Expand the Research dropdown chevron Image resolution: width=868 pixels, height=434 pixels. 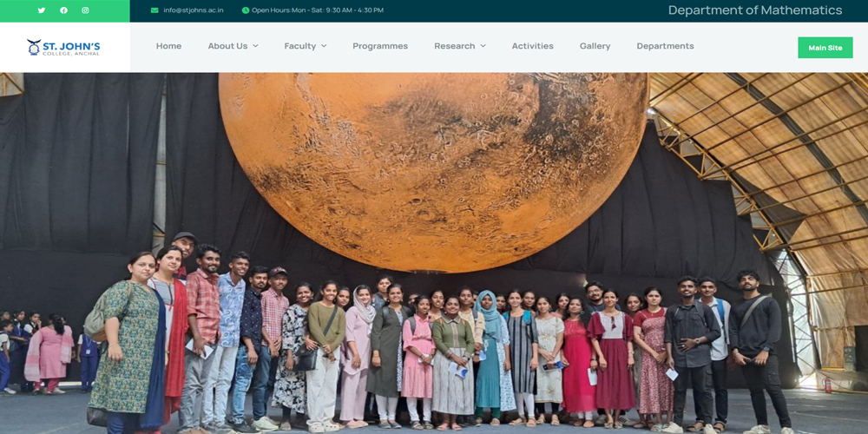pos(483,46)
